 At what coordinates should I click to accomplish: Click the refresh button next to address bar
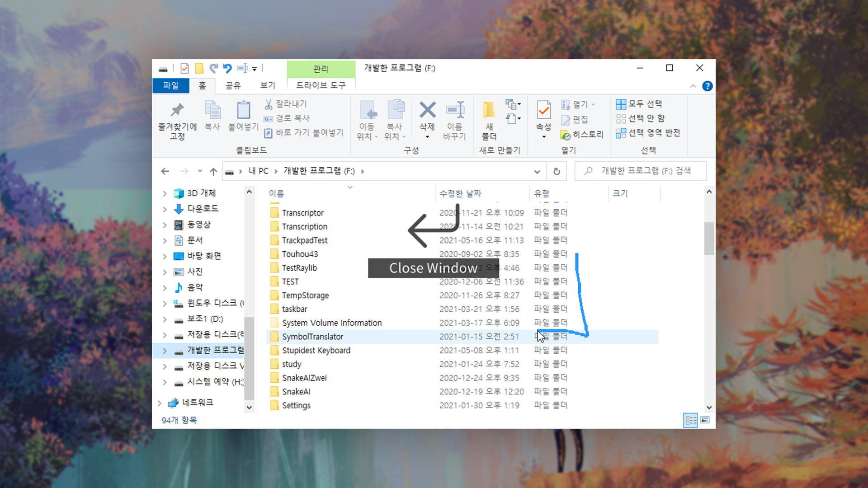pyautogui.click(x=557, y=171)
